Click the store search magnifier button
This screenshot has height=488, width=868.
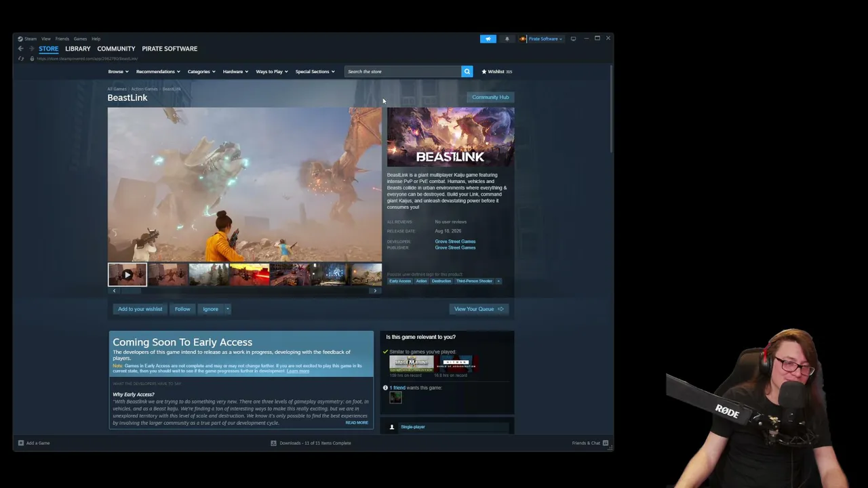coord(467,71)
